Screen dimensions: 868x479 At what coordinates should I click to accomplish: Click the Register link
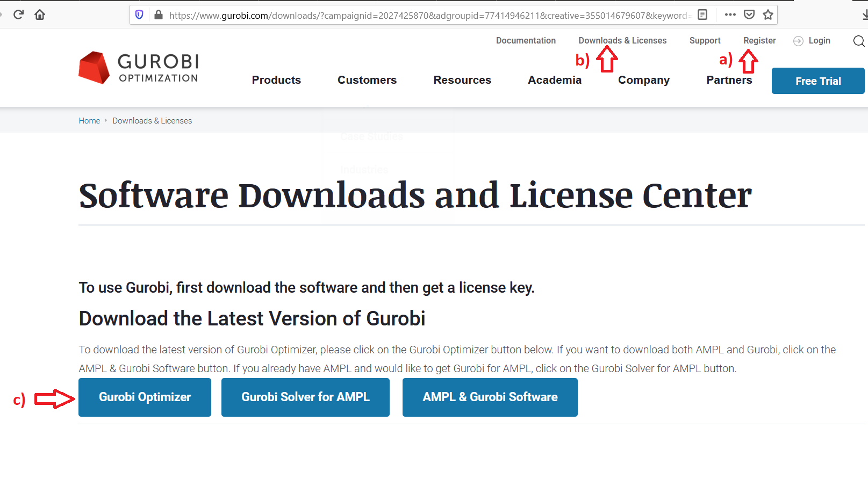click(759, 40)
